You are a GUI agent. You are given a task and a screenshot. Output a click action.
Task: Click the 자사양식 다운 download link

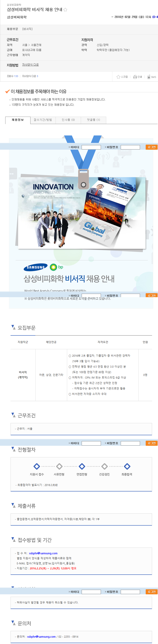[30, 65]
